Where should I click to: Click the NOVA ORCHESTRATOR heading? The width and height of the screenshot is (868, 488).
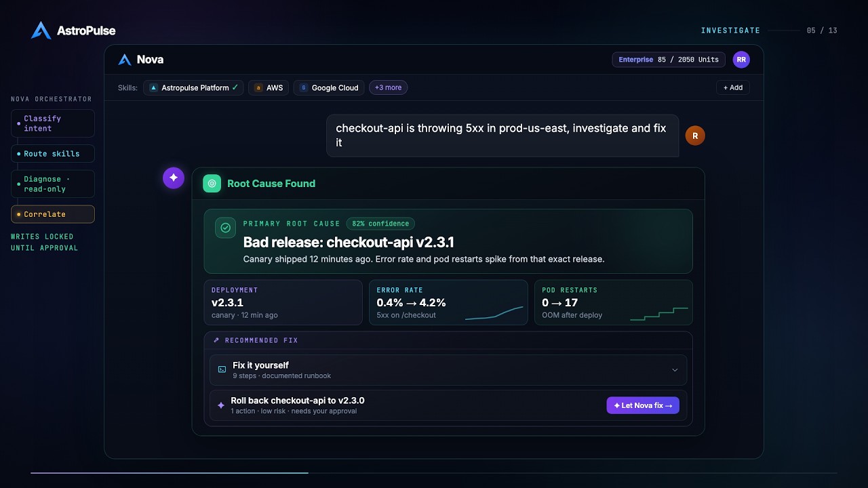coord(52,99)
